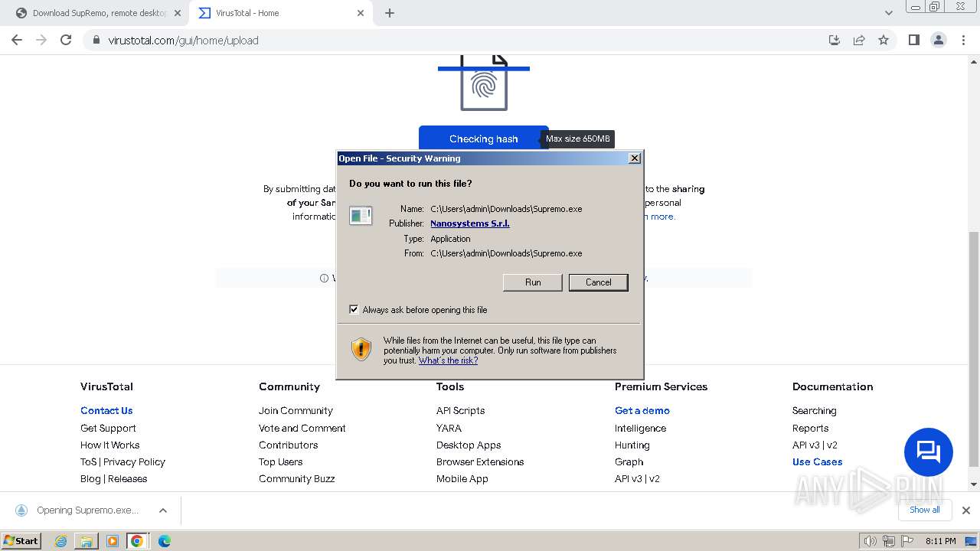This screenshot has height=551, width=980.
Task: Open the chat support bubble
Action: pos(928,452)
